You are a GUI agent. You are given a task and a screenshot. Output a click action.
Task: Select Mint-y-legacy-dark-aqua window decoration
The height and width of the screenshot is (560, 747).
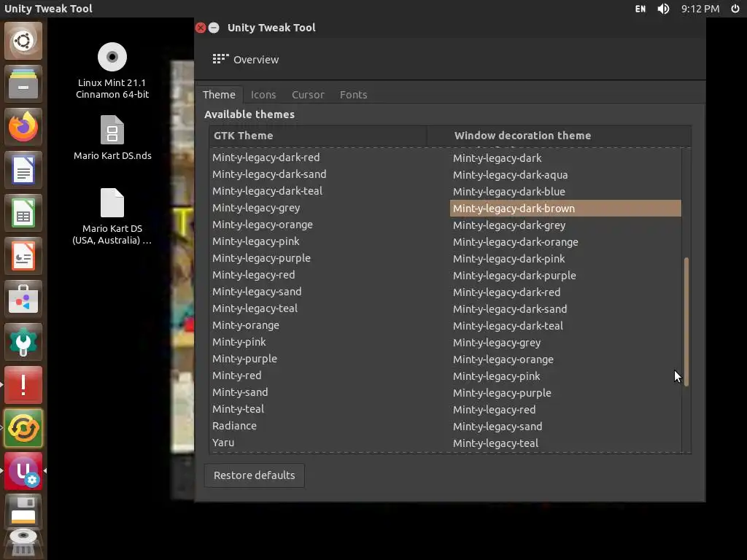pos(565,175)
